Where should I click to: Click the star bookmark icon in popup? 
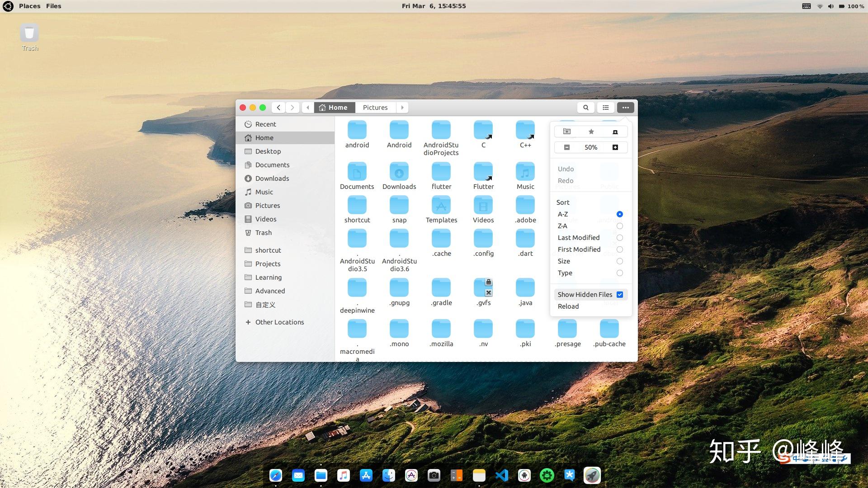(x=591, y=131)
